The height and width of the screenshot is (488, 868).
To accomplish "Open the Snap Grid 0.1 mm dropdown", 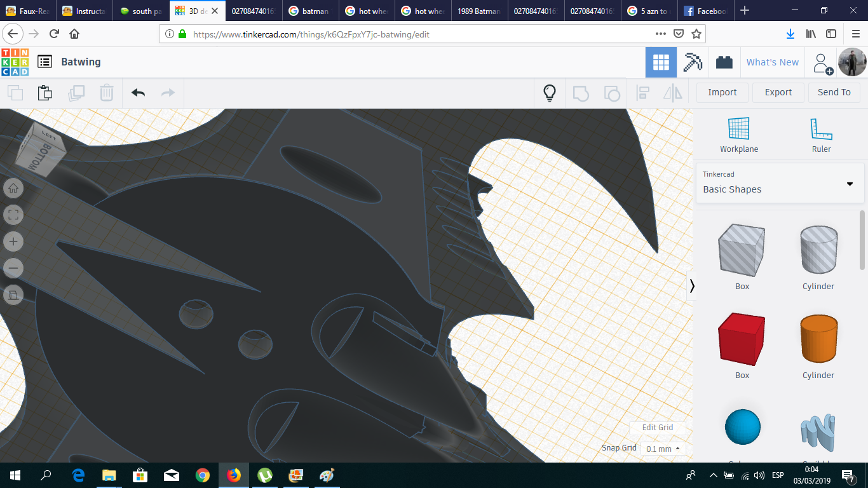I will coord(663,449).
